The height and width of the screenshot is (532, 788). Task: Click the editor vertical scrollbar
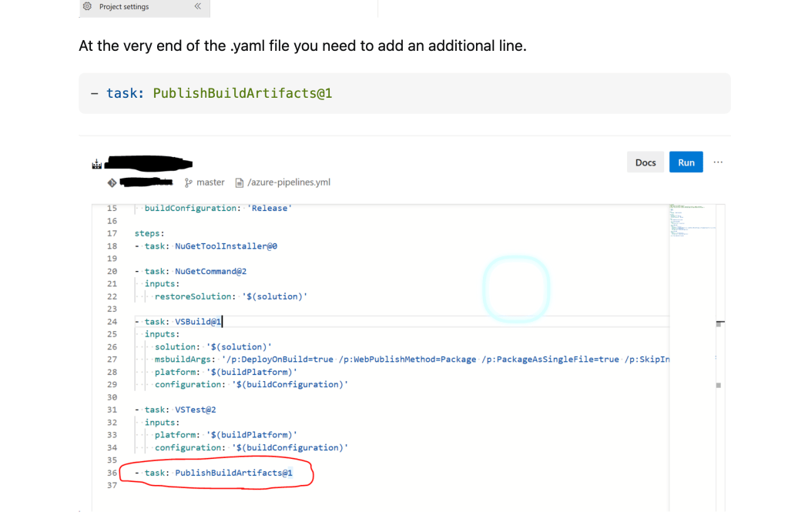point(720,356)
